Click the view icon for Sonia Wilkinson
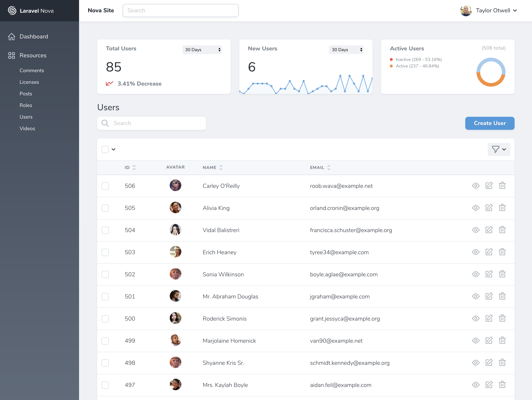The image size is (532, 400). (x=476, y=274)
